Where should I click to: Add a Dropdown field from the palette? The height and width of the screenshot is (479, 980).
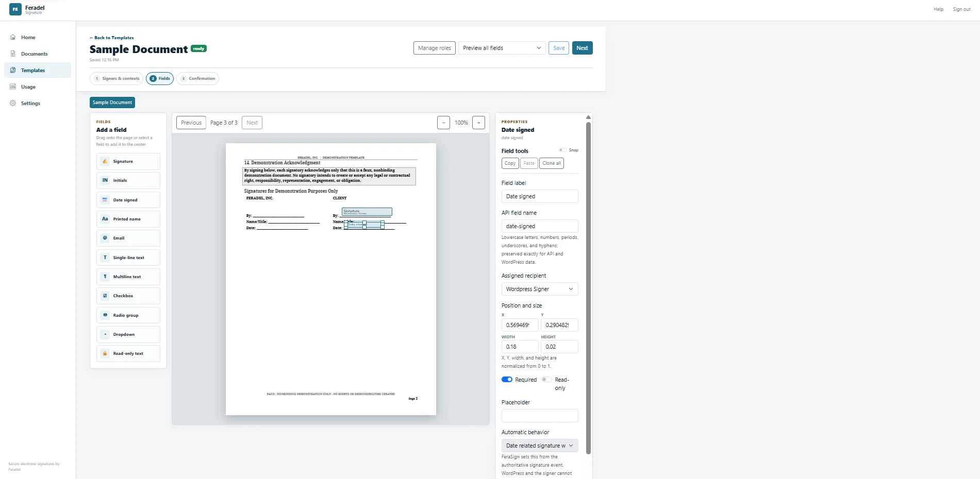[x=128, y=334]
